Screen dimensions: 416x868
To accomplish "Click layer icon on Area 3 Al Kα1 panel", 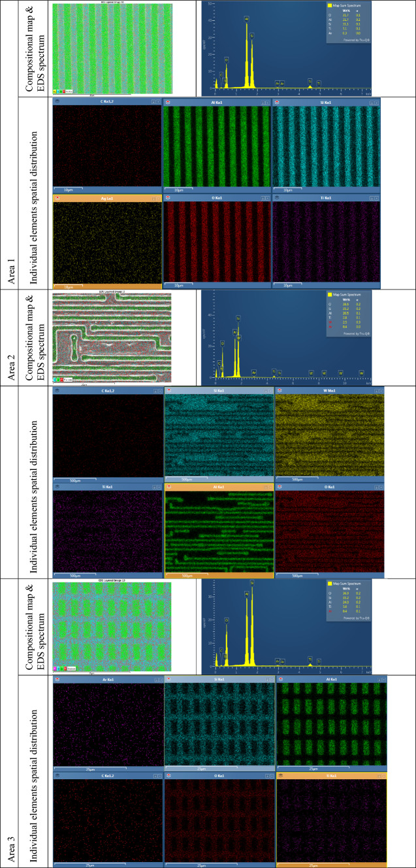I will click(x=281, y=680).
